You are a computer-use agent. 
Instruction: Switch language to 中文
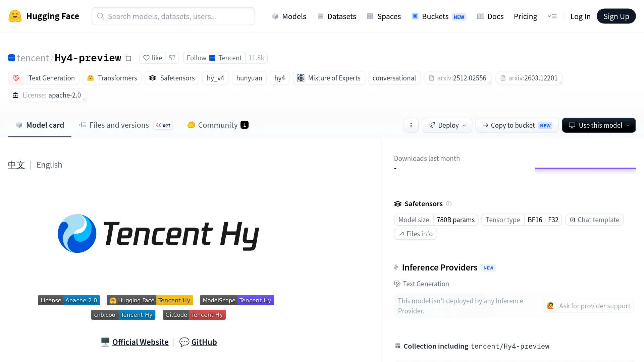point(16,165)
